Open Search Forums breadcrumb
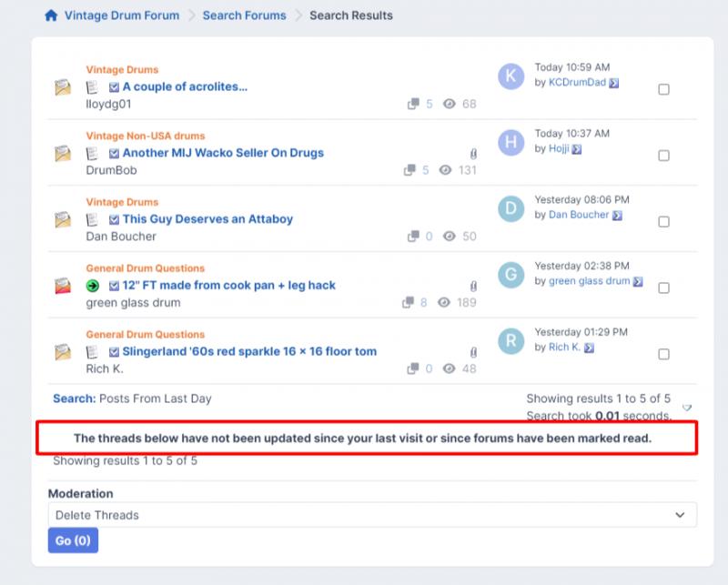Image resolution: width=728 pixels, height=585 pixels. coord(244,15)
